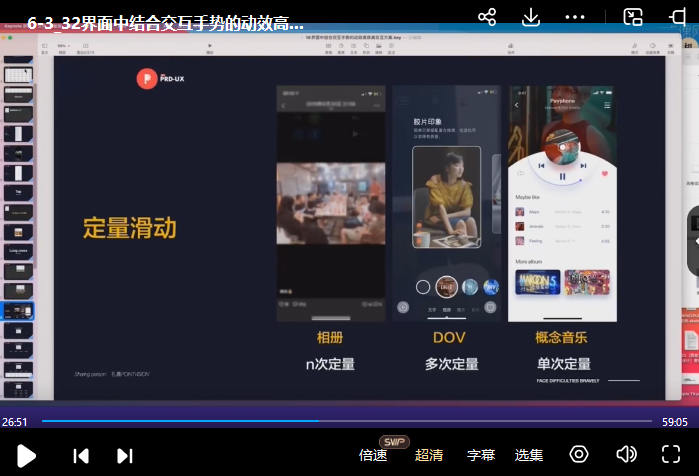Switch to picture-in-picture mini window
This screenshot has width=699, height=476.
[x=632, y=17]
